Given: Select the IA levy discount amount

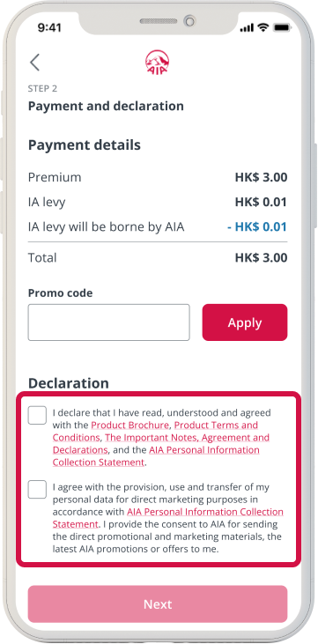Looking at the screenshot, I should point(257,226).
